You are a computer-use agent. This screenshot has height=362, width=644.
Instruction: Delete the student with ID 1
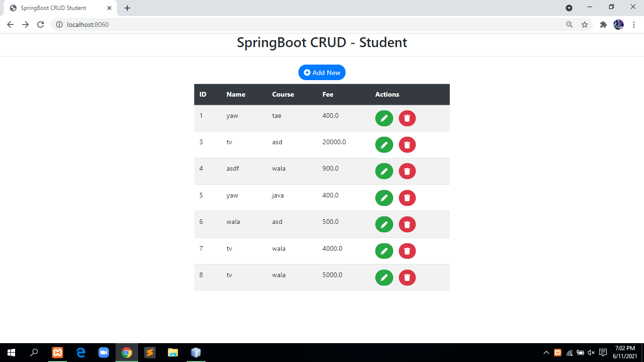(x=407, y=118)
